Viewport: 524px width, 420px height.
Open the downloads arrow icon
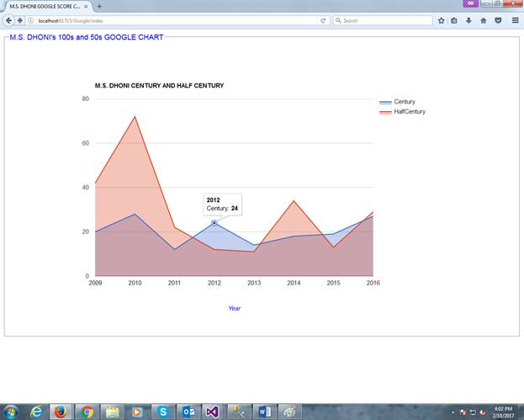(468, 20)
